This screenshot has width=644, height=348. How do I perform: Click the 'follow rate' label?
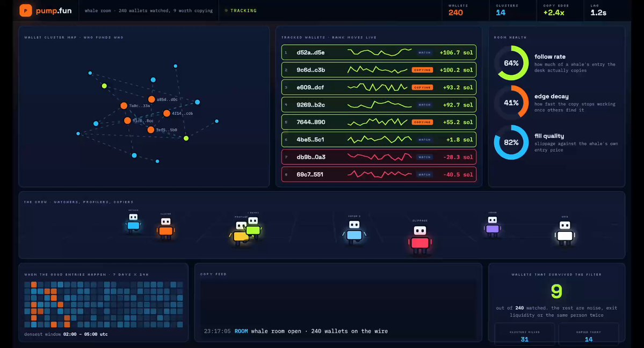pos(550,57)
